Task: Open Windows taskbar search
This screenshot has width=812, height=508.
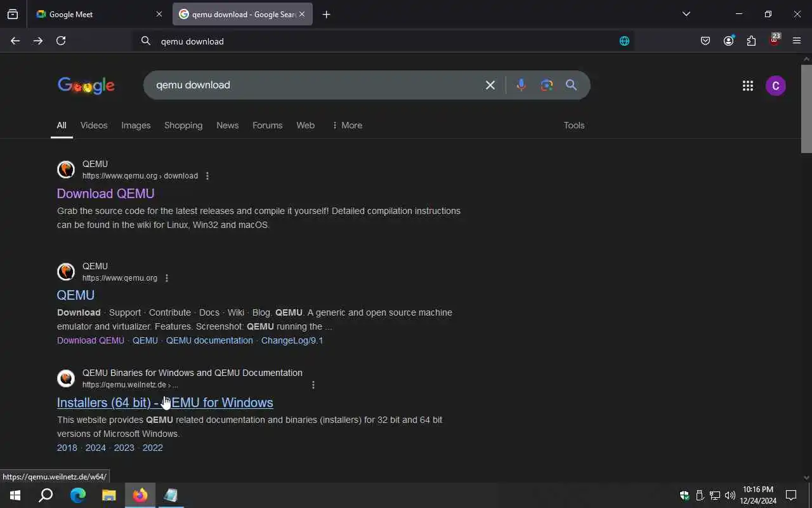Action: click(46, 495)
